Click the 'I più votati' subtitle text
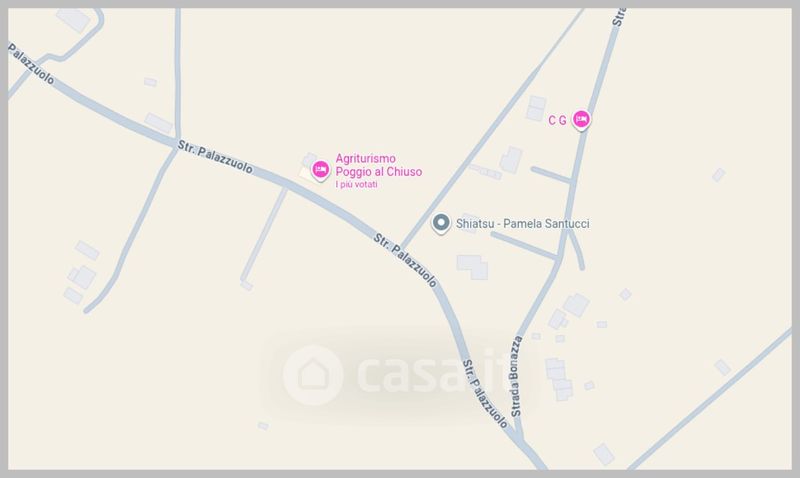 coord(356,184)
